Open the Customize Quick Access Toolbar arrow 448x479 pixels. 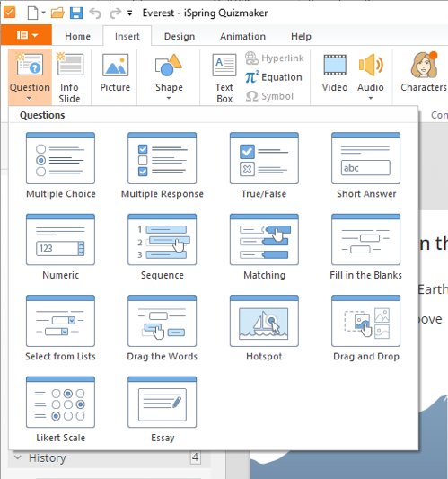point(130,13)
